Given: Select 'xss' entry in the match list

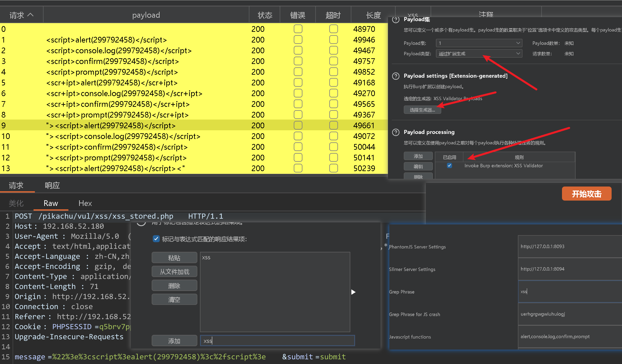Looking at the screenshot, I should (x=206, y=258).
